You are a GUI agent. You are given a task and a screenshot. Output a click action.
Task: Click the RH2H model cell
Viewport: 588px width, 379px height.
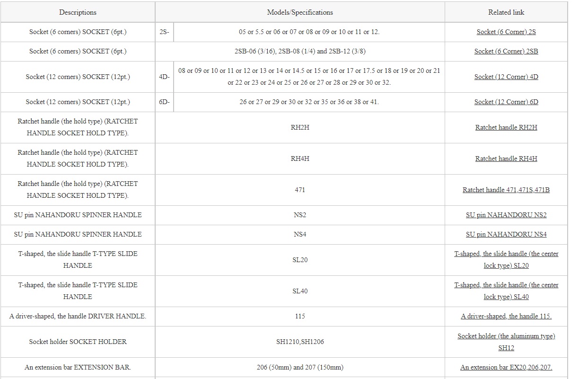pyautogui.click(x=300, y=127)
